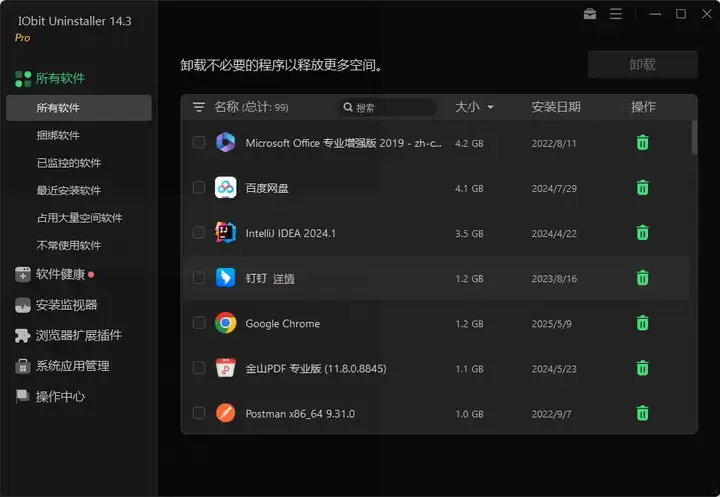Click the 浏览器扩展插件 puzzle icon
This screenshot has width=720, height=497.
(x=22, y=335)
